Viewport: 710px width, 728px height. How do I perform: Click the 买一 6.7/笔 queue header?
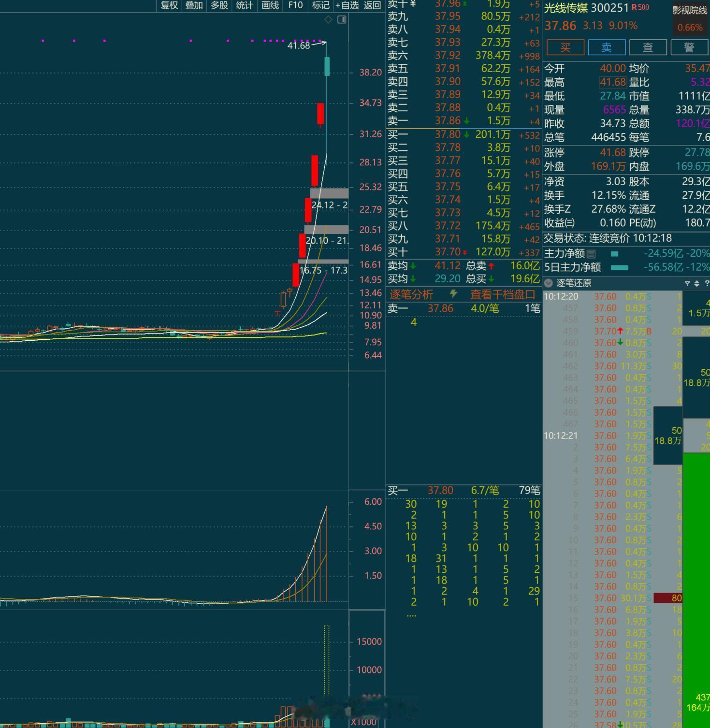click(463, 491)
